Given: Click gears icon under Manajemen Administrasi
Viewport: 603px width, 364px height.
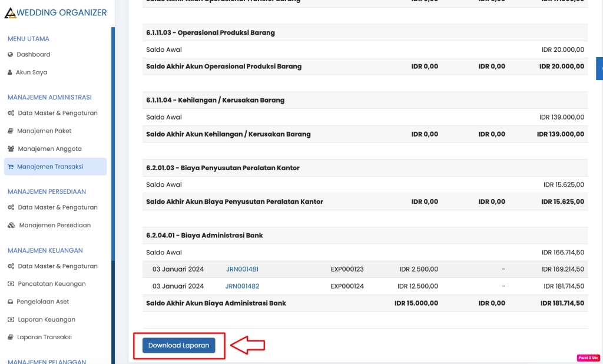Looking at the screenshot, I should tap(11, 113).
